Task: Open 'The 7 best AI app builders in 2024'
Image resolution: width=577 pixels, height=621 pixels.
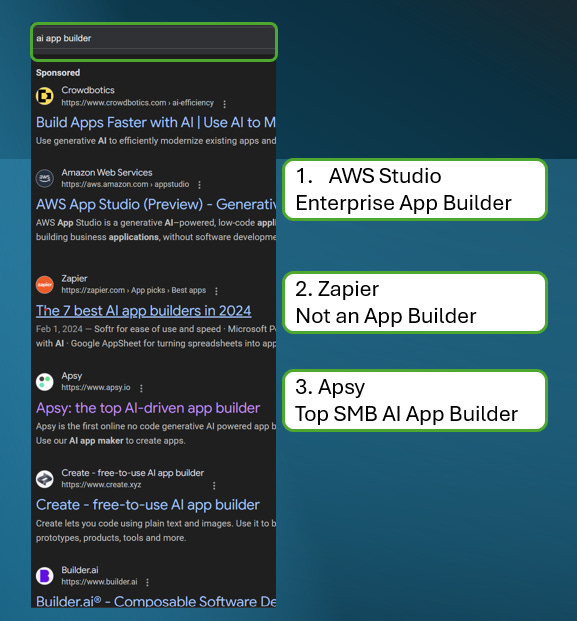Action: pyautogui.click(x=143, y=311)
